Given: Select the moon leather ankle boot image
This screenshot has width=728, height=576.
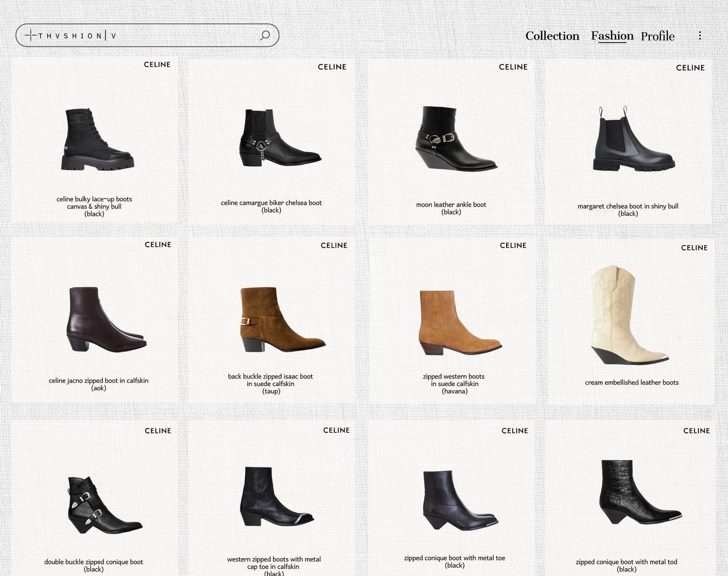Looking at the screenshot, I should (456, 138).
